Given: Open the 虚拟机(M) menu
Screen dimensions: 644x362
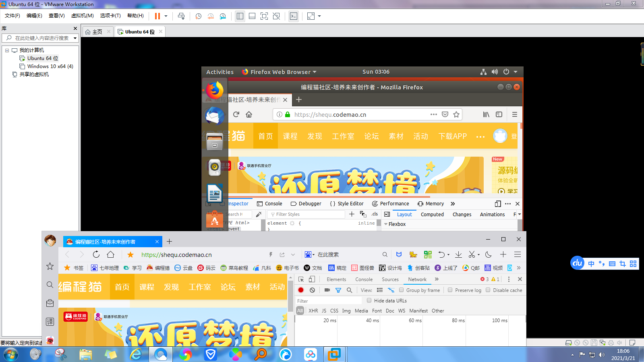Looking at the screenshot, I should click(x=82, y=16).
